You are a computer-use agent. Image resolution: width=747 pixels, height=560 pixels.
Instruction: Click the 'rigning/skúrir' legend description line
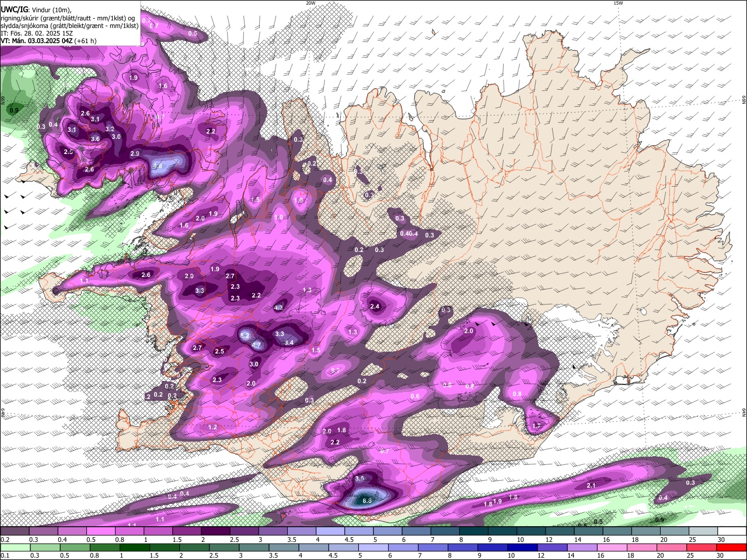(x=67, y=17)
